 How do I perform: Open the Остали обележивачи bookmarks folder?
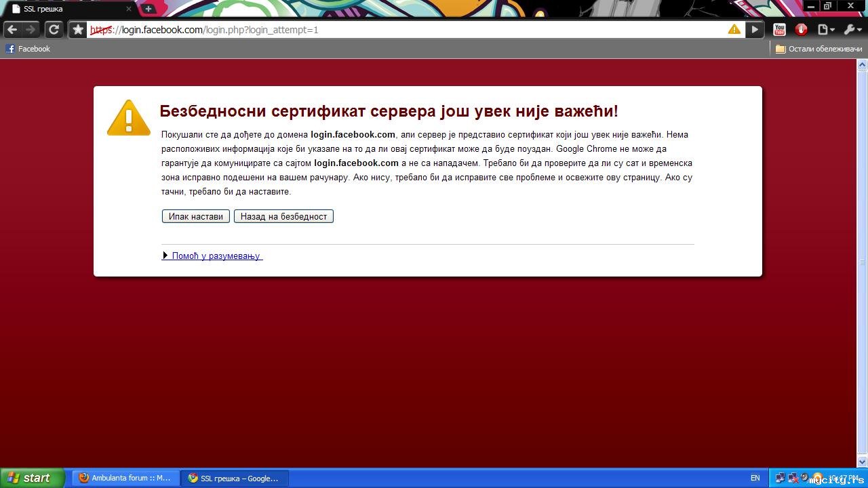818,49
